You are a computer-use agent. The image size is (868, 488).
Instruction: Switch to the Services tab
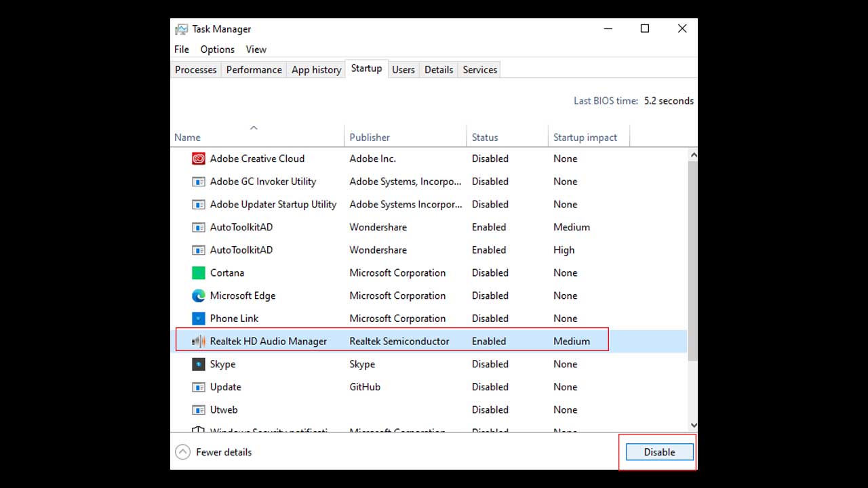coord(479,69)
